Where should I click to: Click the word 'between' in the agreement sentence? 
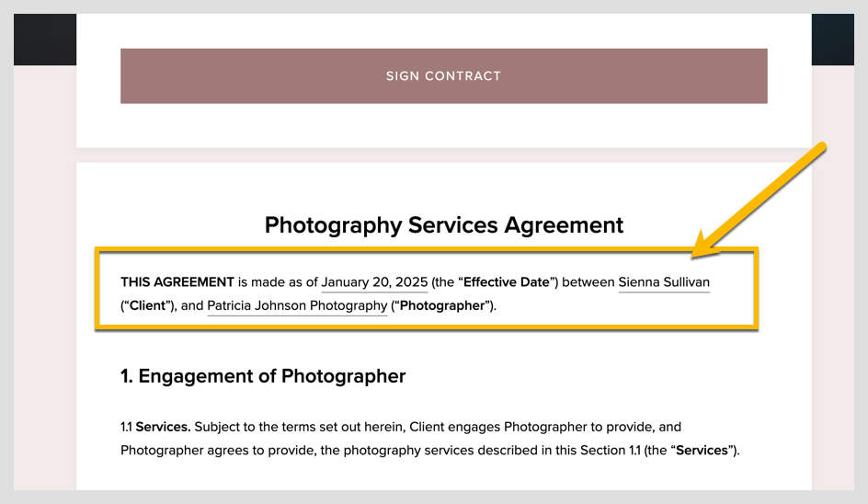pyautogui.click(x=588, y=282)
